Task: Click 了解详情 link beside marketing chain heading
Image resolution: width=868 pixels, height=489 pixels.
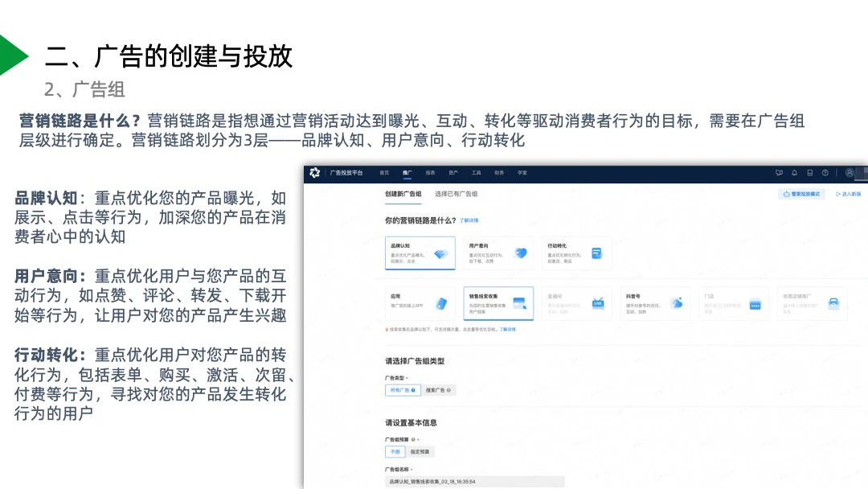Action: 469,220
